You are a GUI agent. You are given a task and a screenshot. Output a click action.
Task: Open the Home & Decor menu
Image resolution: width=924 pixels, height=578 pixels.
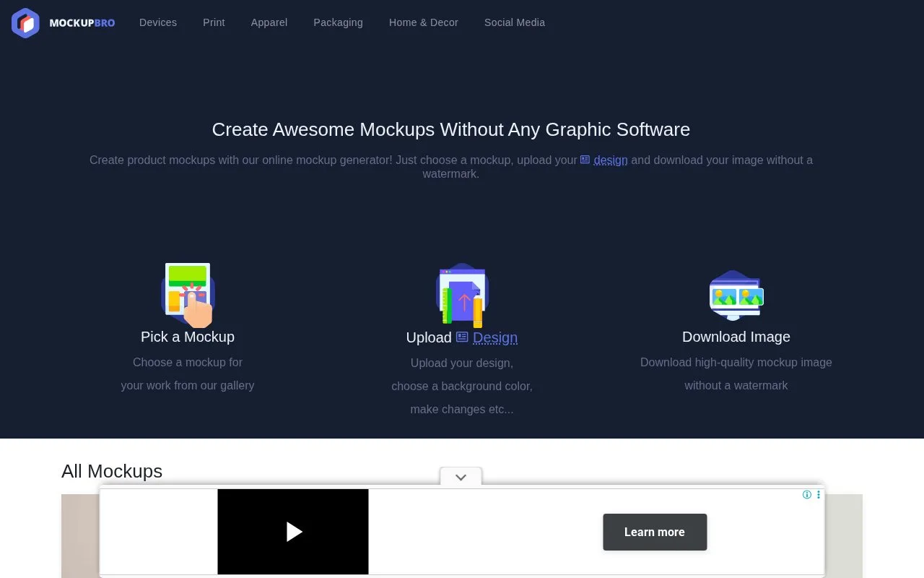point(424,22)
